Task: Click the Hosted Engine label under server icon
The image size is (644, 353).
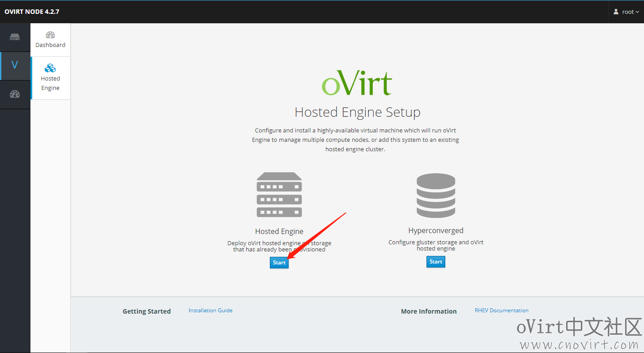Action: (x=279, y=231)
